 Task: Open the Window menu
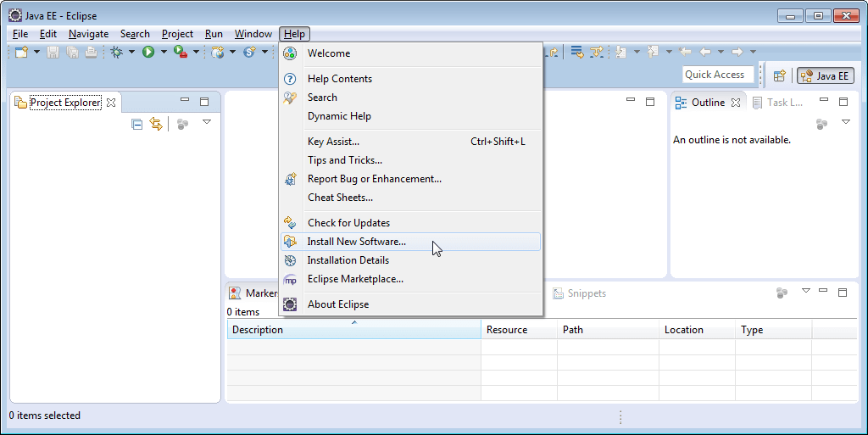coord(253,34)
